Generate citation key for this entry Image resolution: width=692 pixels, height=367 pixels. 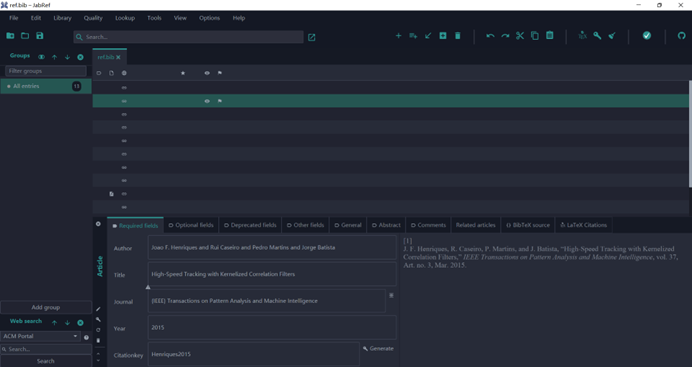[378, 348]
